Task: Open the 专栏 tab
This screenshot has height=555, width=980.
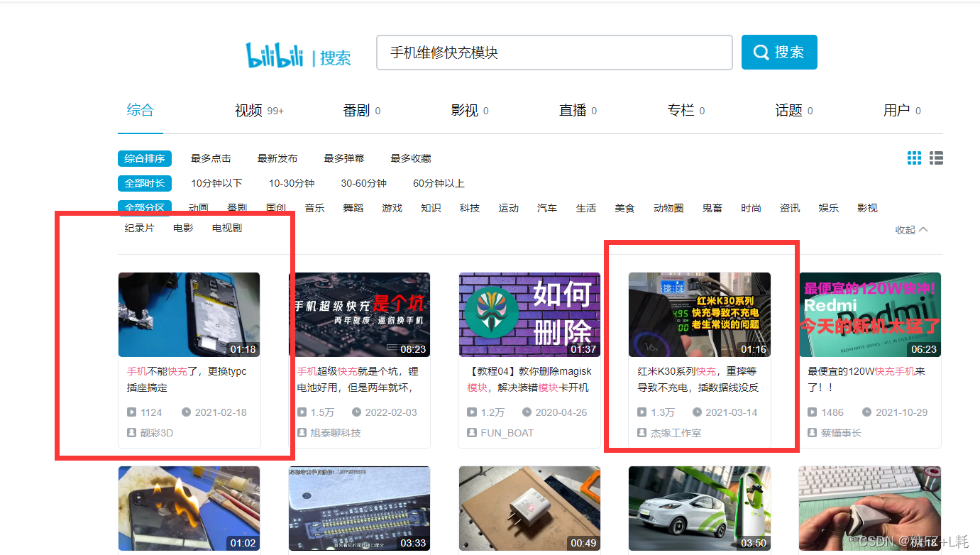Action: [x=686, y=111]
